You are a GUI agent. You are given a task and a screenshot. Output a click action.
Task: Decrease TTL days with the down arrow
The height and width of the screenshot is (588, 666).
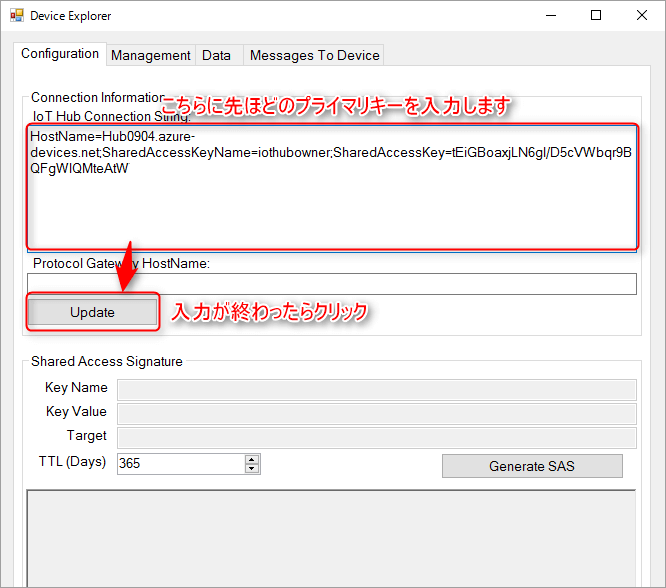click(252, 468)
